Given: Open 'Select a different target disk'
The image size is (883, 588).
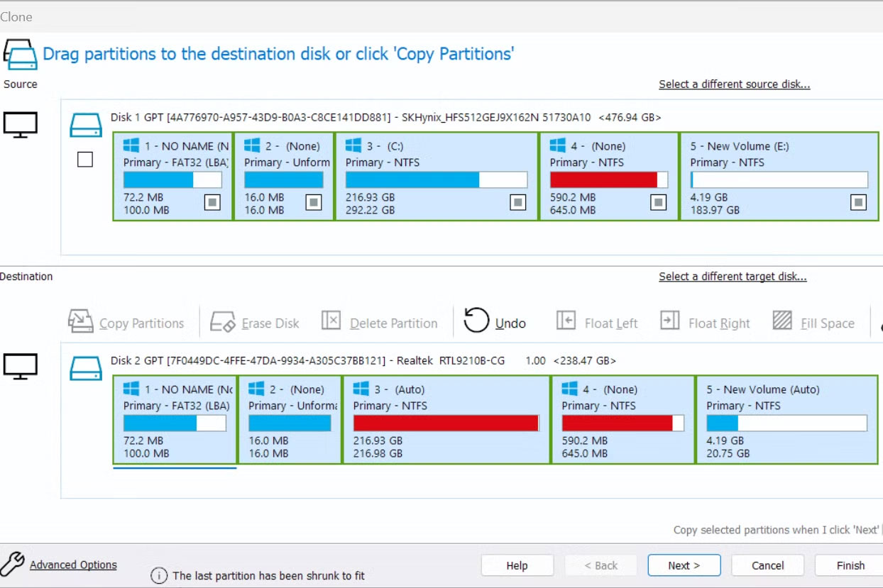Looking at the screenshot, I should tap(732, 277).
